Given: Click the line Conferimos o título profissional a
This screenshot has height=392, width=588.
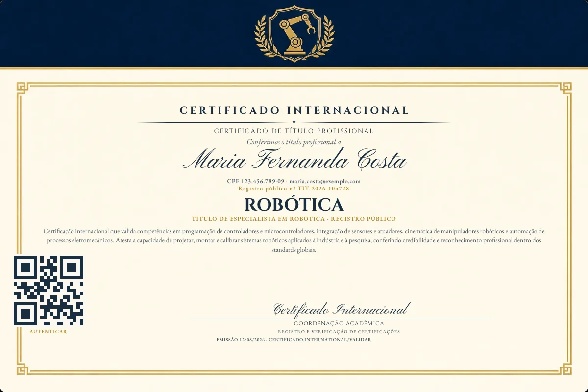Looking at the screenshot, I should (x=294, y=142).
